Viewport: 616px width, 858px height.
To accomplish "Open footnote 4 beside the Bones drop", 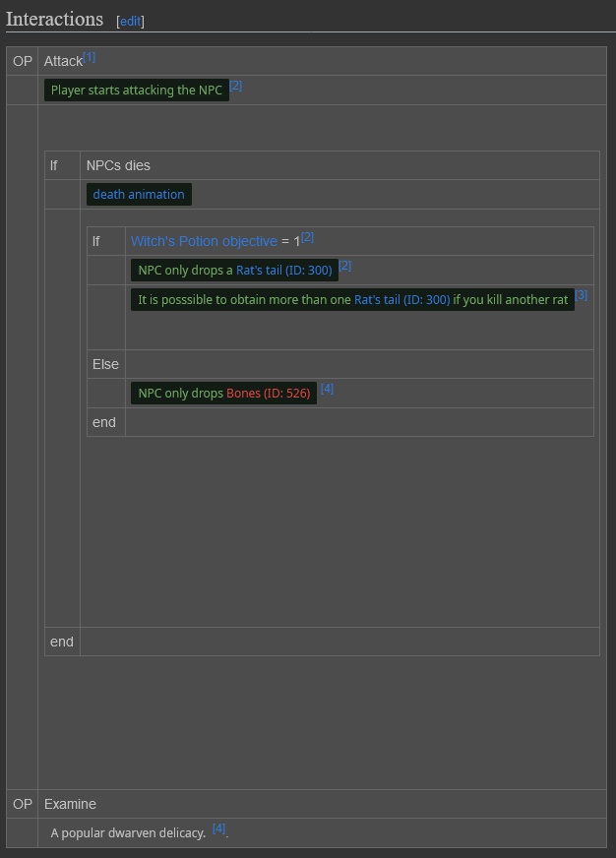I will (x=327, y=389).
